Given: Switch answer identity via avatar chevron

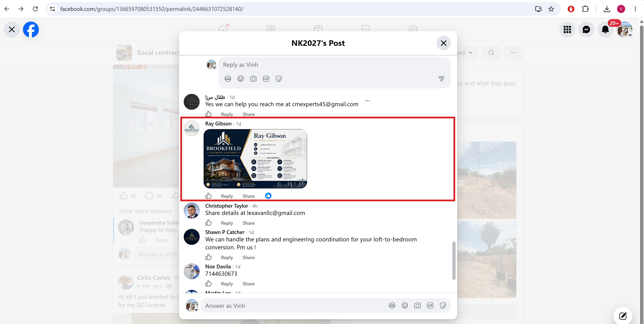Looking at the screenshot, I should pos(196,310).
